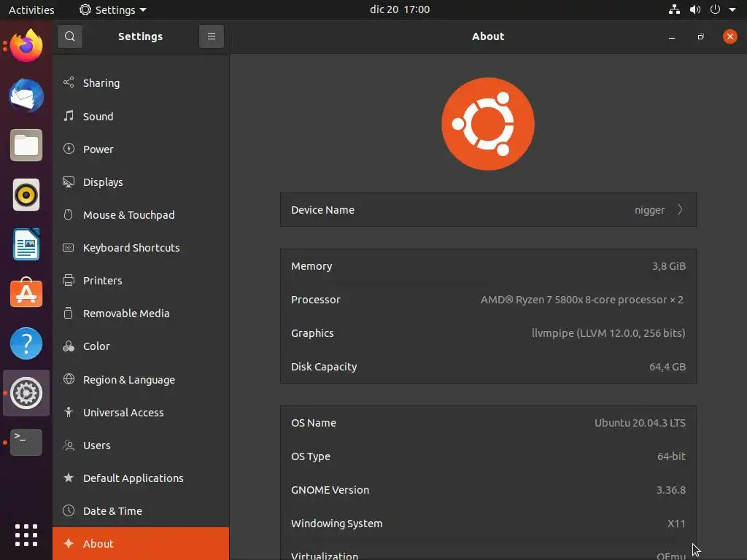
Task: Open the clock and calendar in top bar
Action: 400,9
